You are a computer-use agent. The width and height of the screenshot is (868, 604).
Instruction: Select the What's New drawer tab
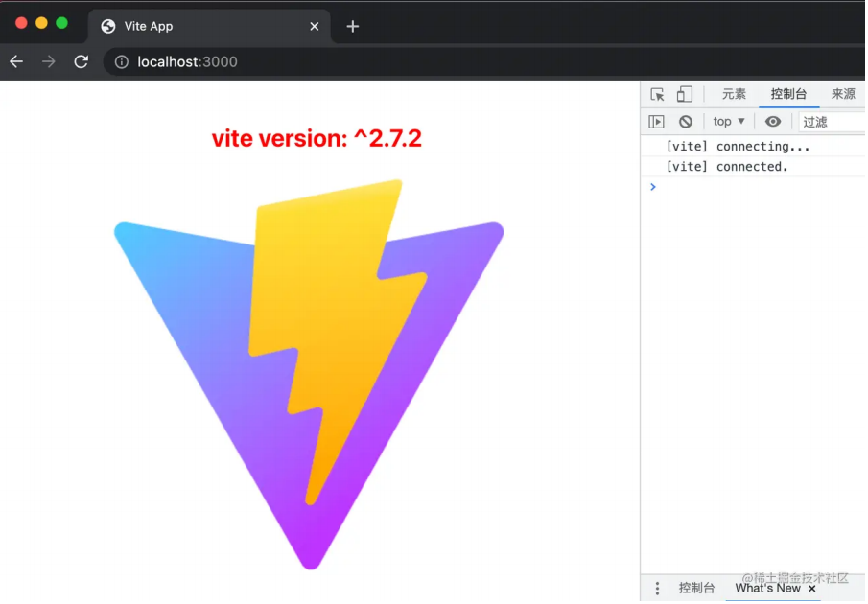(x=767, y=589)
